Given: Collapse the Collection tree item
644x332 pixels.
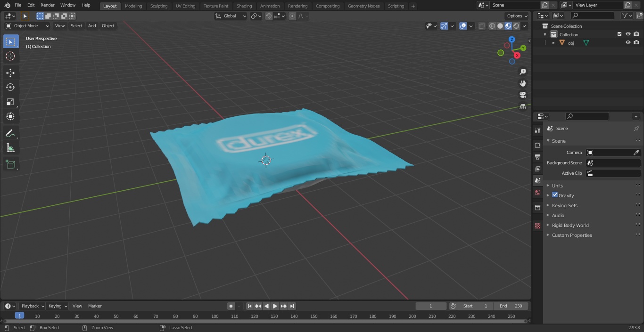Looking at the screenshot, I should click(545, 34).
